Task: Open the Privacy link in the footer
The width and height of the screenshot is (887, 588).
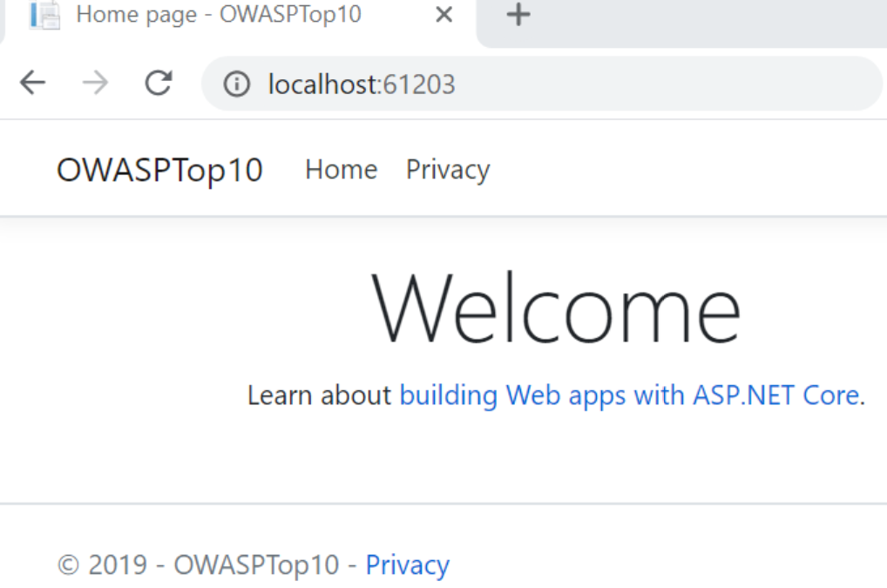Action: (407, 565)
